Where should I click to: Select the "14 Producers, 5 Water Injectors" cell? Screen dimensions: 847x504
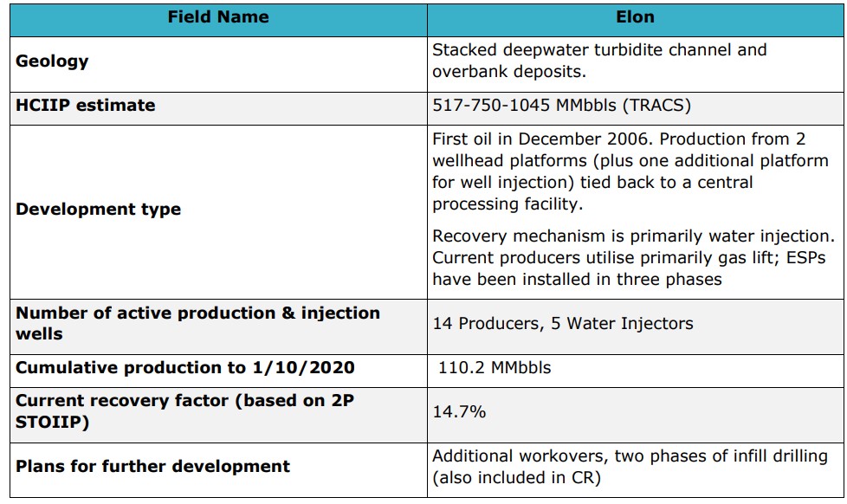pyautogui.click(x=563, y=324)
